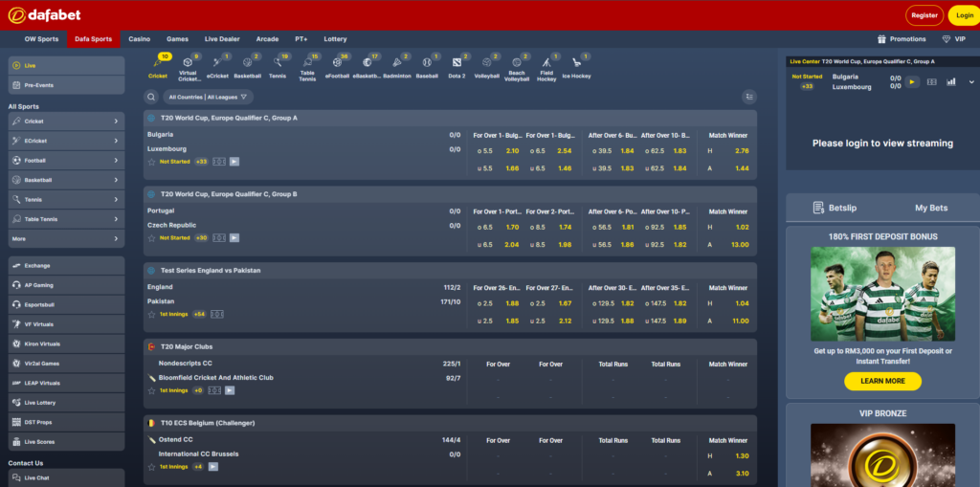
Task: Open the Exchange sidebar item
Action: (66, 266)
